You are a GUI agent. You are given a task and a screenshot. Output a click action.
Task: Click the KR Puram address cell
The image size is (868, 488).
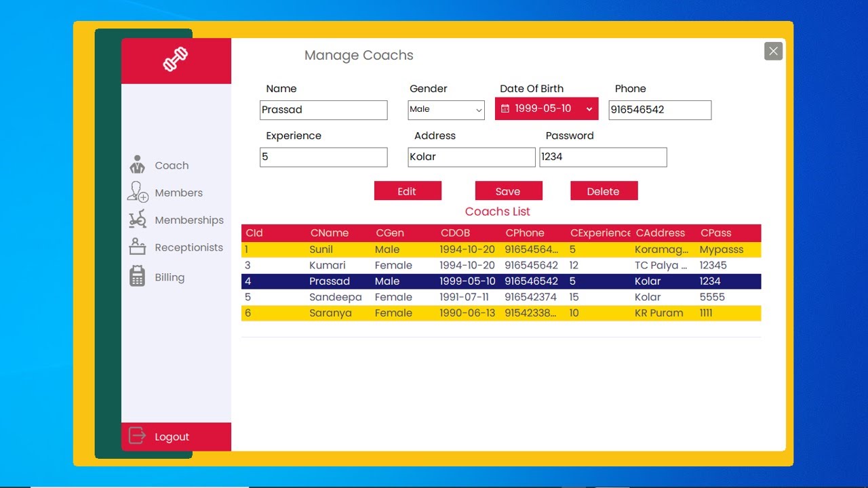coord(665,312)
